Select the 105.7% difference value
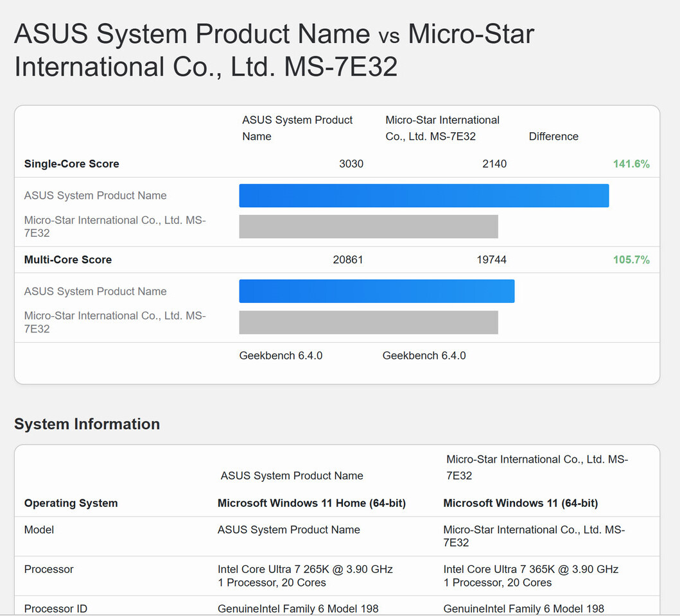680x616 pixels. click(631, 259)
